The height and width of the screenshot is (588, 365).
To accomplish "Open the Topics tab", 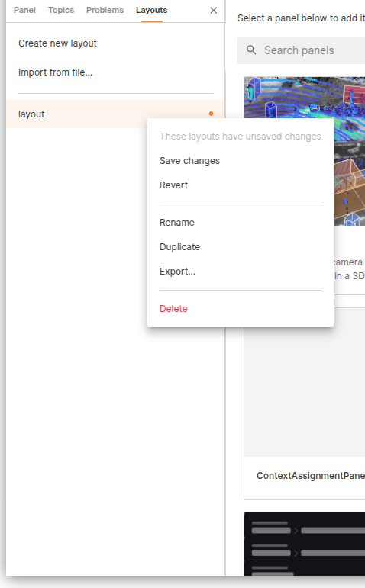I will tap(61, 10).
